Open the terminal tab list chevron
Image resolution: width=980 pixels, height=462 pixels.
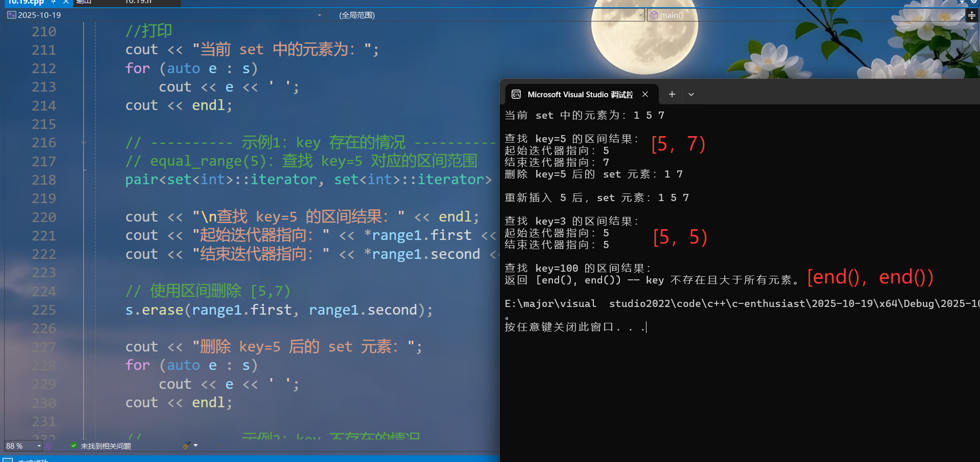(691, 94)
